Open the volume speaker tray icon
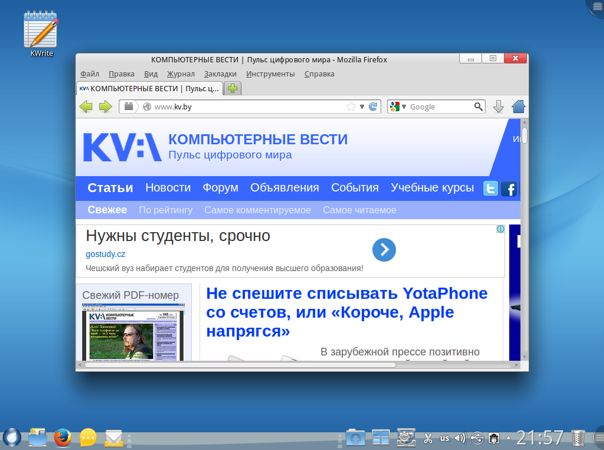This screenshot has height=450, width=604. coord(460,438)
